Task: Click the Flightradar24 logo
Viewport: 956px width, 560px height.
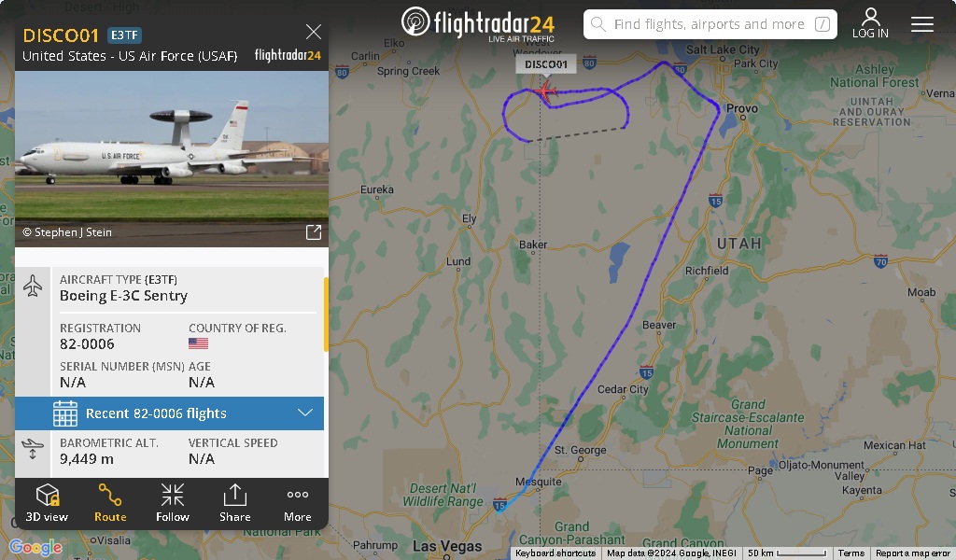Action: pyautogui.click(x=478, y=23)
